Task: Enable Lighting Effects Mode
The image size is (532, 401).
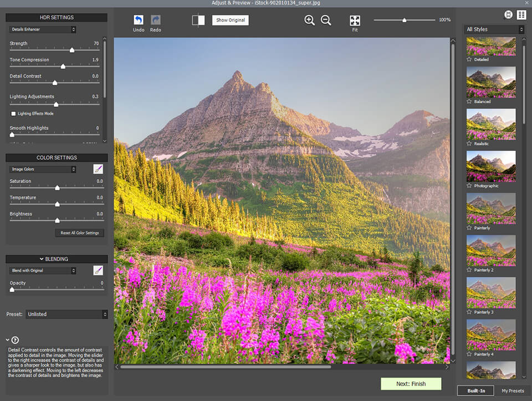Action: click(13, 113)
